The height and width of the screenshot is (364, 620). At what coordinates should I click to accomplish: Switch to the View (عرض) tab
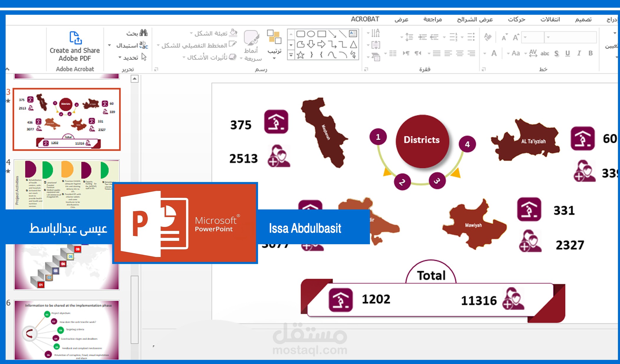coord(402,19)
